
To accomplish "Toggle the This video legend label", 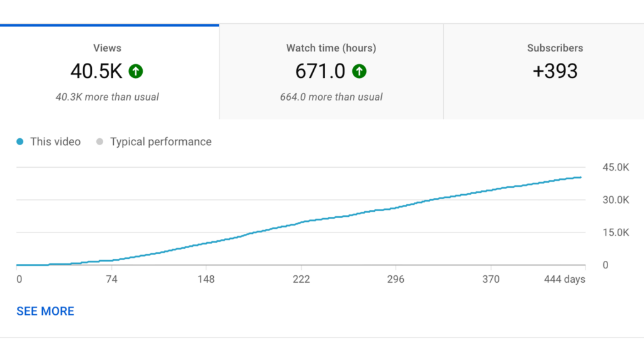I will (x=55, y=142).
